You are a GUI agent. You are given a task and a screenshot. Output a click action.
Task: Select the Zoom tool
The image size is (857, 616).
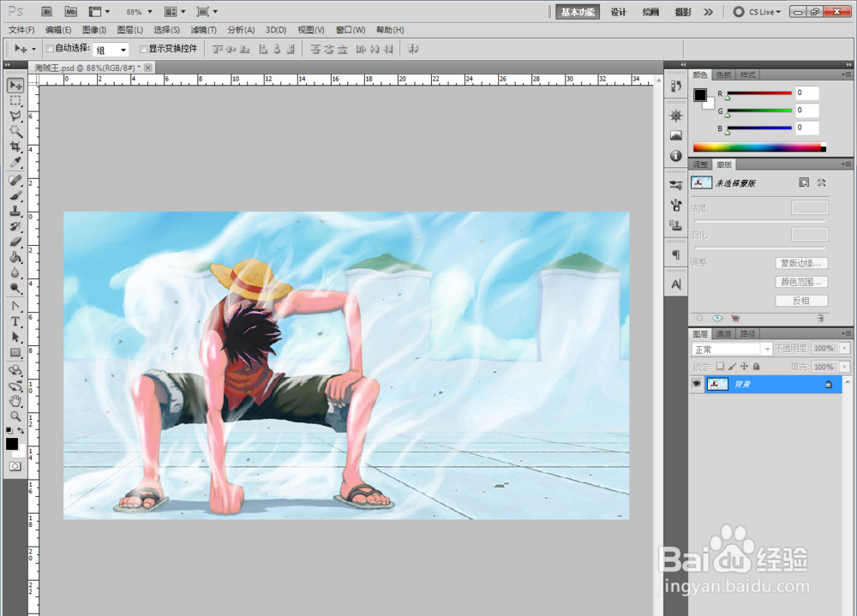(15, 416)
